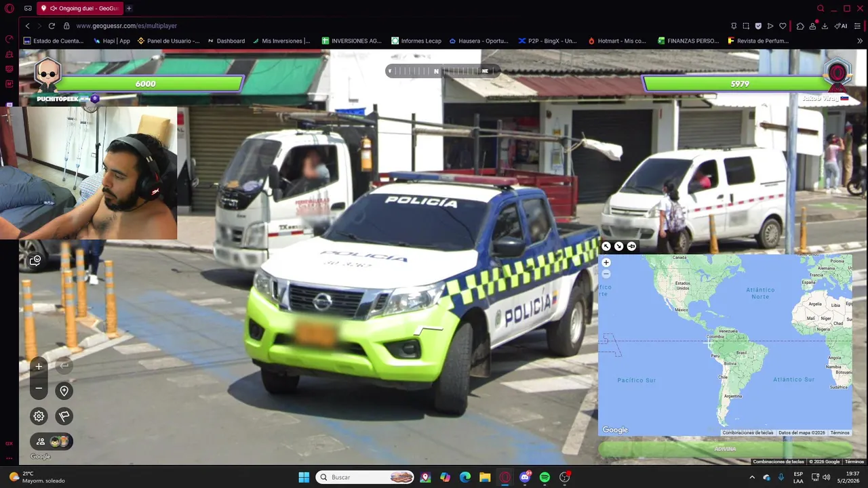Open Hausera - Oportu bookmark
Viewport: 868px width, 488px height.
point(479,41)
